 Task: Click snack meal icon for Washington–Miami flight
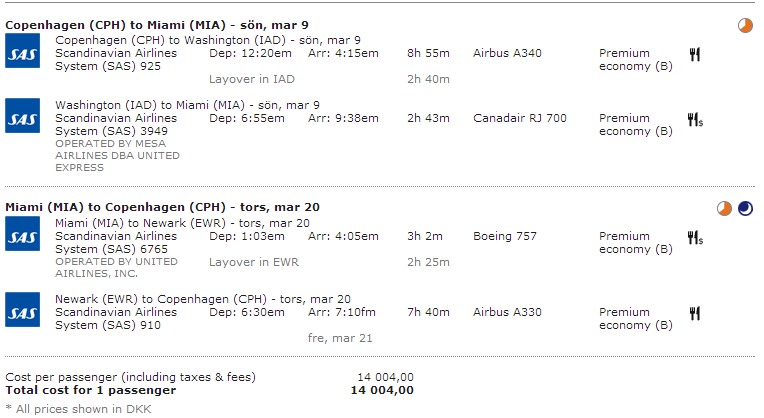695,119
